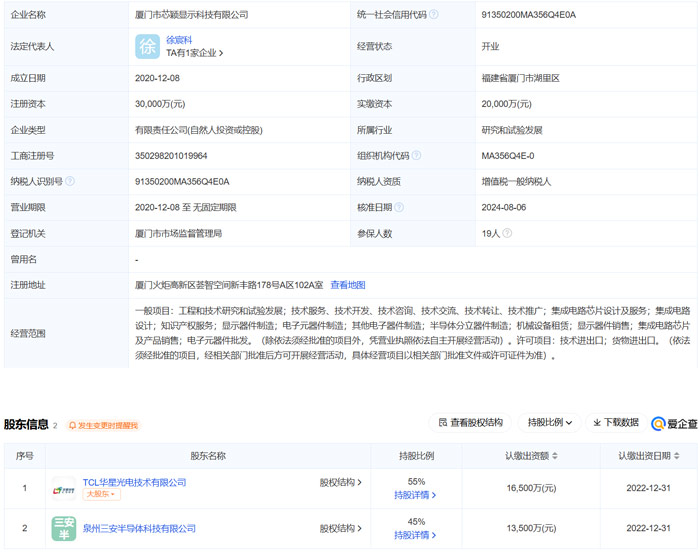The width and height of the screenshot is (700, 552).
Task: Click the 徐 avatar of the legal representative
Action: coord(147,46)
